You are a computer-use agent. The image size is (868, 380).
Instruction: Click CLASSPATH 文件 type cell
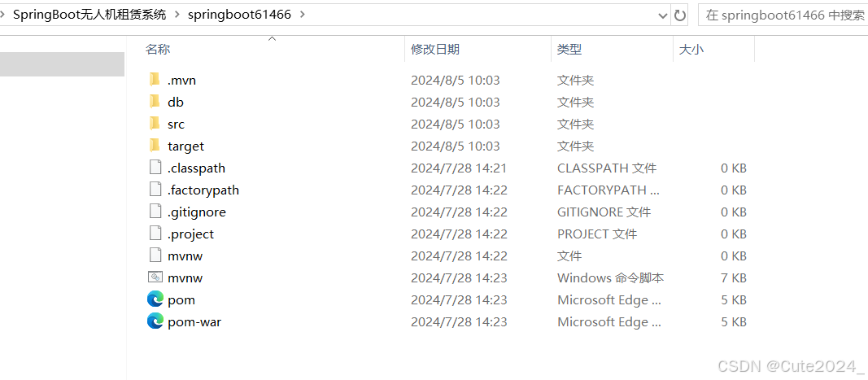(607, 168)
